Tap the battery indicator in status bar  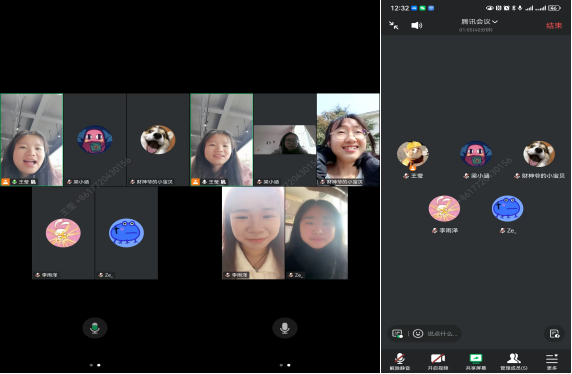[554, 8]
